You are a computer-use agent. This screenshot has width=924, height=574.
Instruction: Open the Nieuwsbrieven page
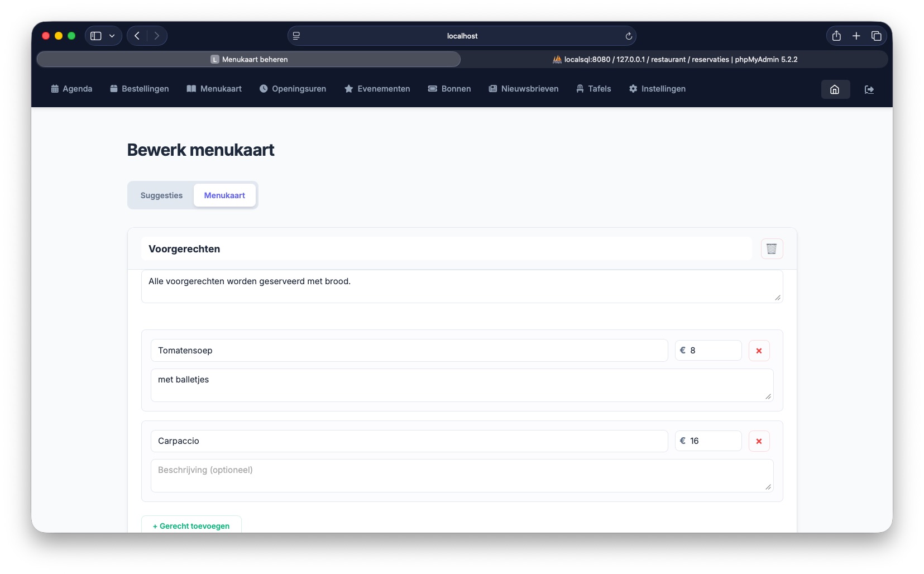click(x=524, y=89)
